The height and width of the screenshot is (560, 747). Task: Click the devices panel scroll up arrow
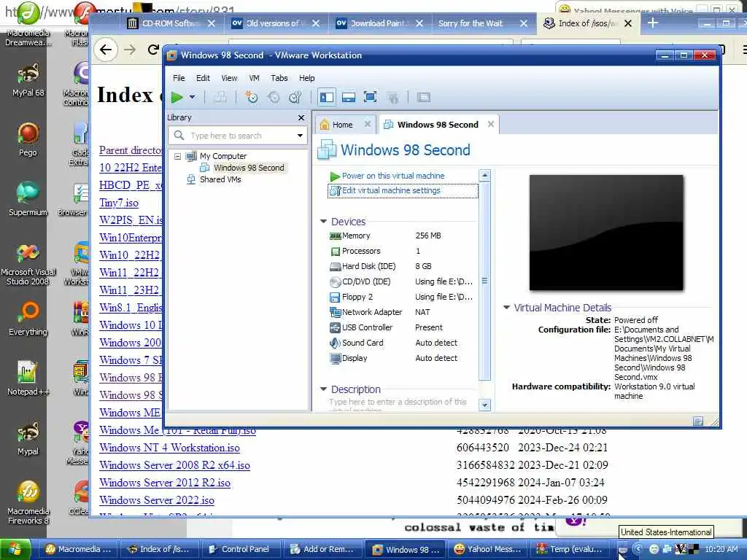[x=484, y=175]
